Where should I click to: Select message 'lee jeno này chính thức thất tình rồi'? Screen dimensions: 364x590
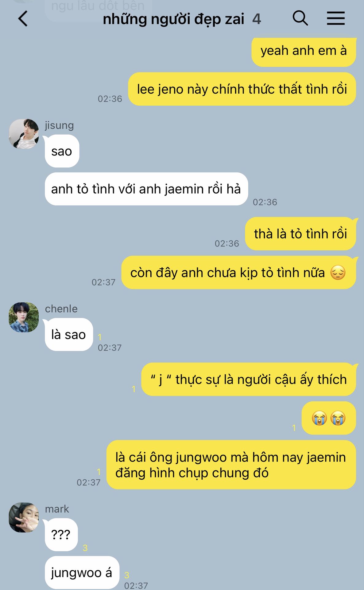(x=242, y=89)
